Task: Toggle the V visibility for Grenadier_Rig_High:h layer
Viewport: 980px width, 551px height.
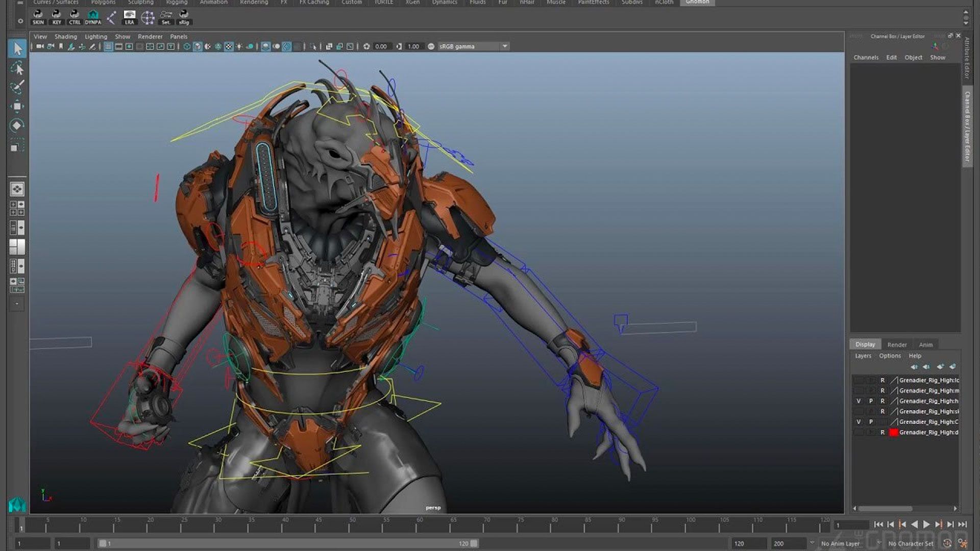Action: (x=860, y=401)
